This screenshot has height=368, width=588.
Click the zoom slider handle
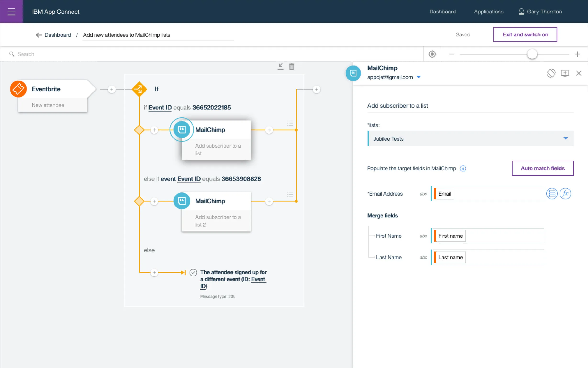[532, 54]
